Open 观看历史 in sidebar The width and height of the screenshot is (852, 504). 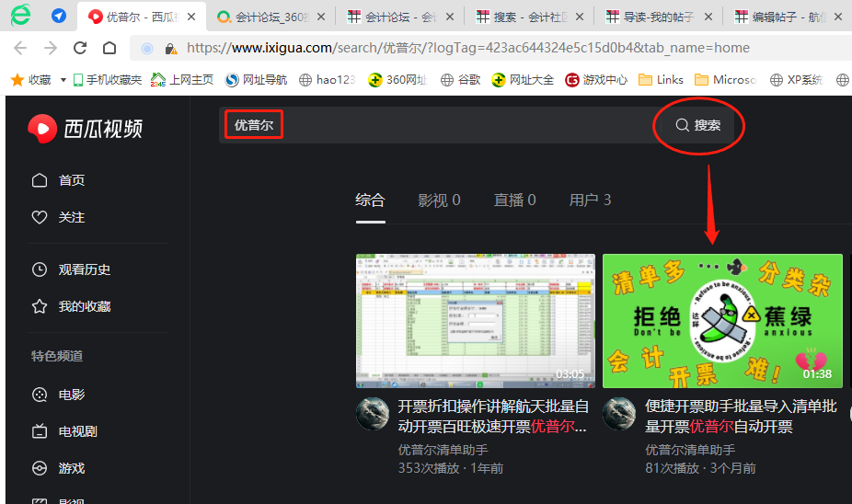pyautogui.click(x=71, y=269)
